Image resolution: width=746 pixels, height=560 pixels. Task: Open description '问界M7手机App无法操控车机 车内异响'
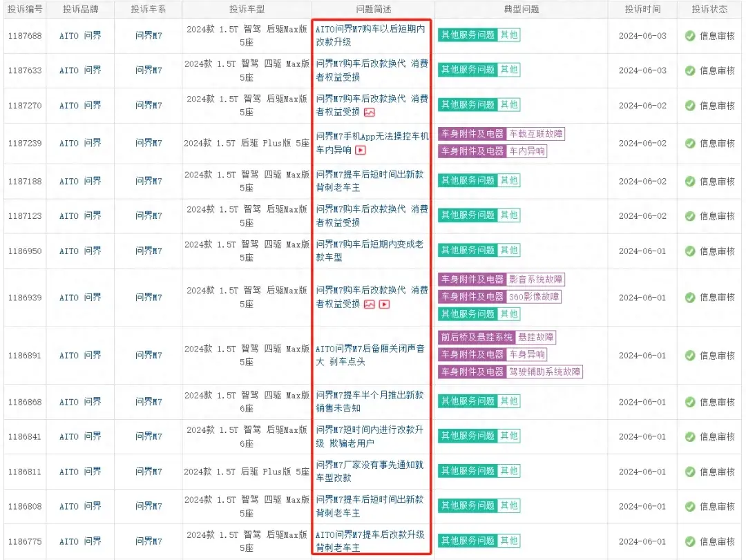[x=372, y=143]
